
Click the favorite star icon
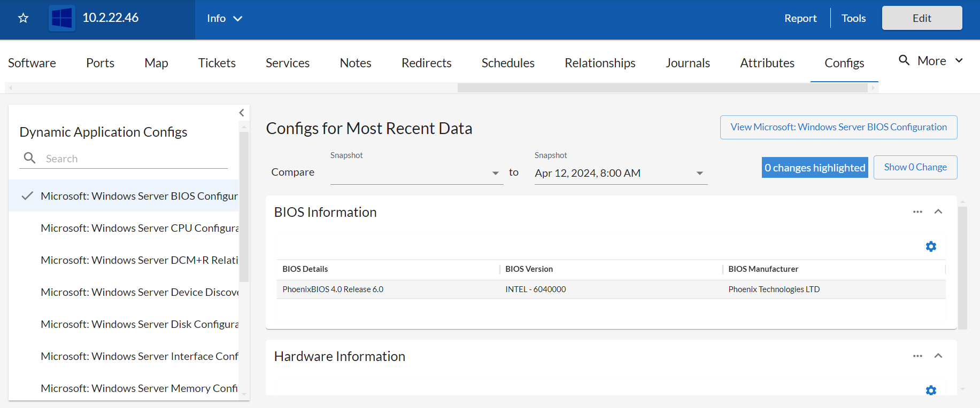(x=23, y=18)
